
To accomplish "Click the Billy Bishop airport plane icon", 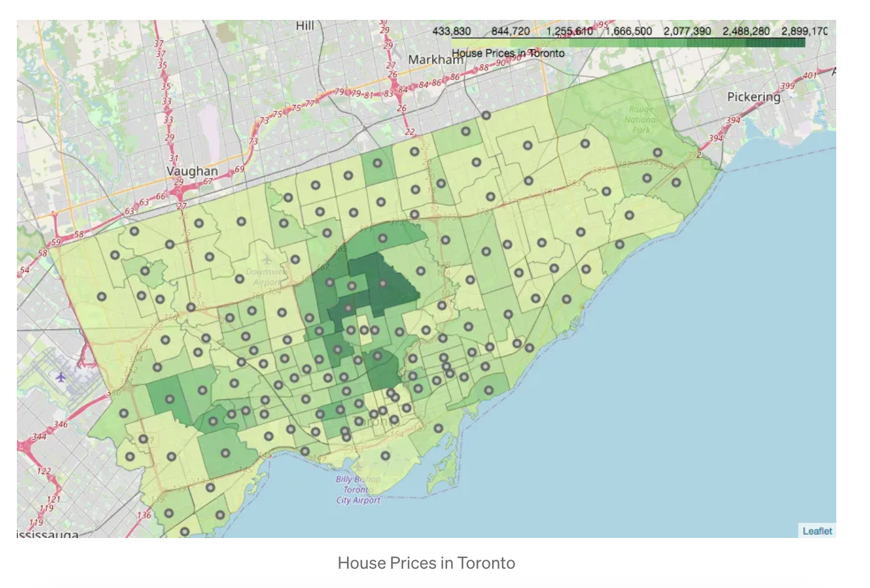I will 358,466.
